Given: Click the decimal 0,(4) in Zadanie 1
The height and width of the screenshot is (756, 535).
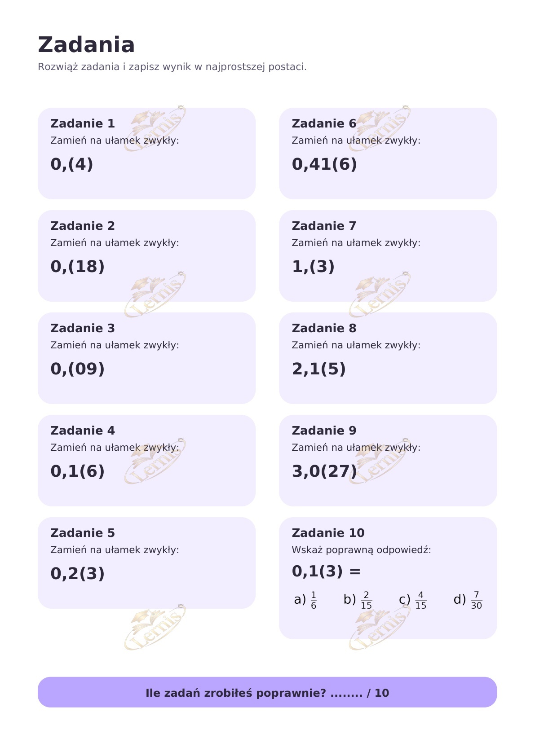Looking at the screenshot, I should click(x=72, y=164).
